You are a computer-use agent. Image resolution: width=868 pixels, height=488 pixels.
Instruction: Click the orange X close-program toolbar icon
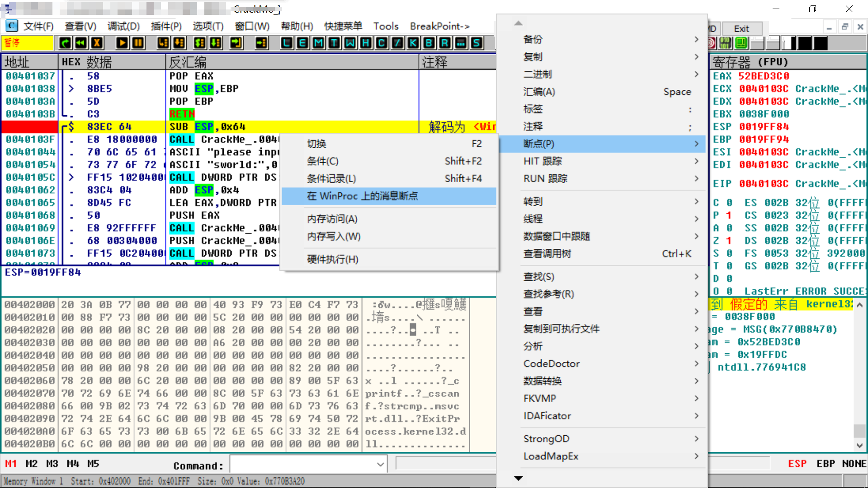[x=97, y=43]
